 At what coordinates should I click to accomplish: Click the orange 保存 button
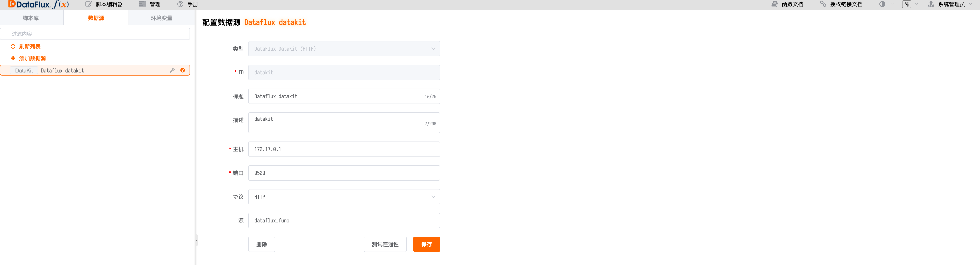click(x=426, y=244)
